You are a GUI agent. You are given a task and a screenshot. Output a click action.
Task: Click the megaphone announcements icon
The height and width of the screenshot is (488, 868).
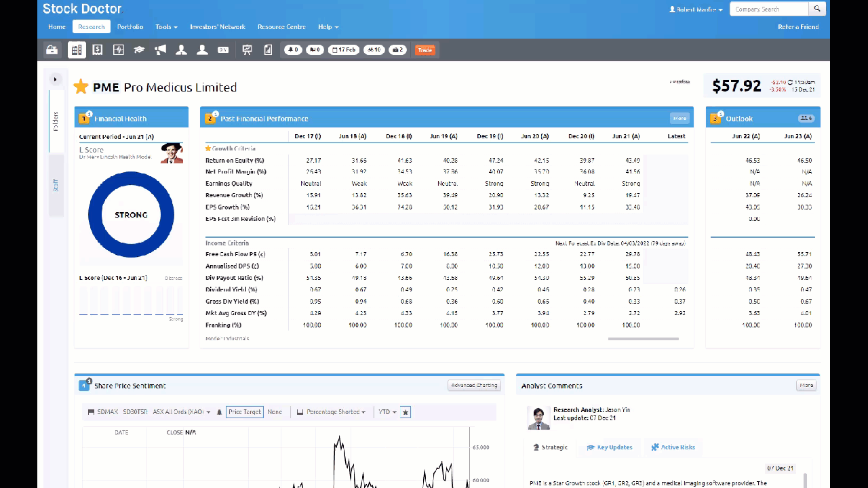[160, 49]
